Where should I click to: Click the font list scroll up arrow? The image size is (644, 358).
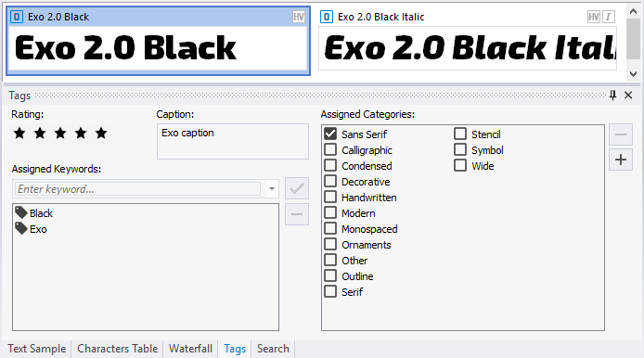click(x=633, y=11)
